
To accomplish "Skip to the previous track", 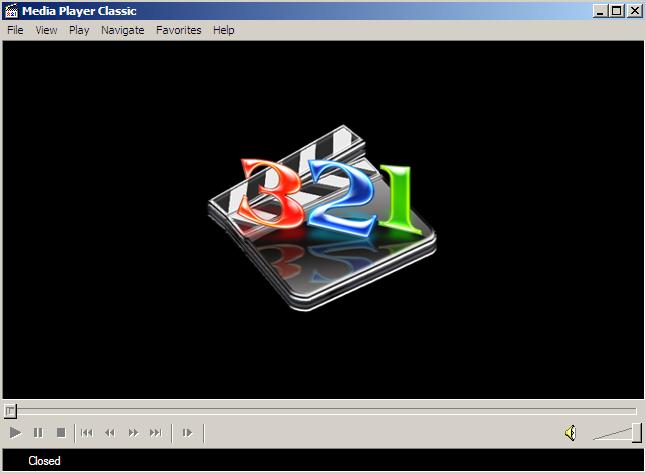I will tap(87, 433).
